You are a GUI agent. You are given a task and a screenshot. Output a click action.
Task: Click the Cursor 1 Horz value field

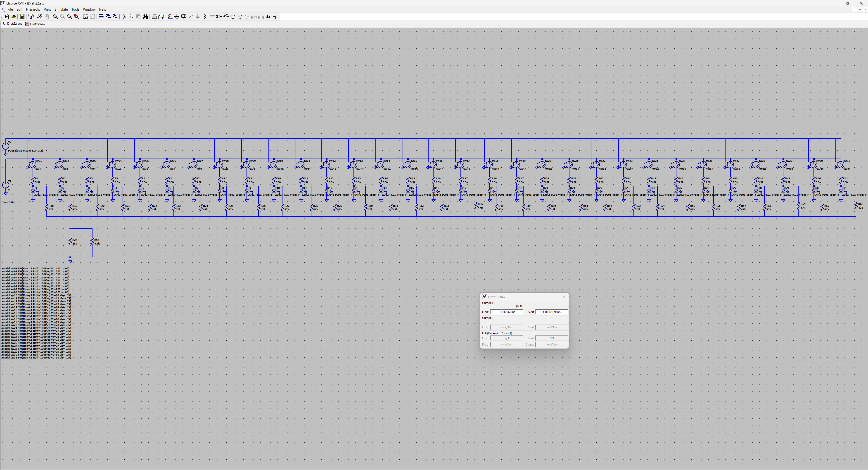(x=506, y=312)
